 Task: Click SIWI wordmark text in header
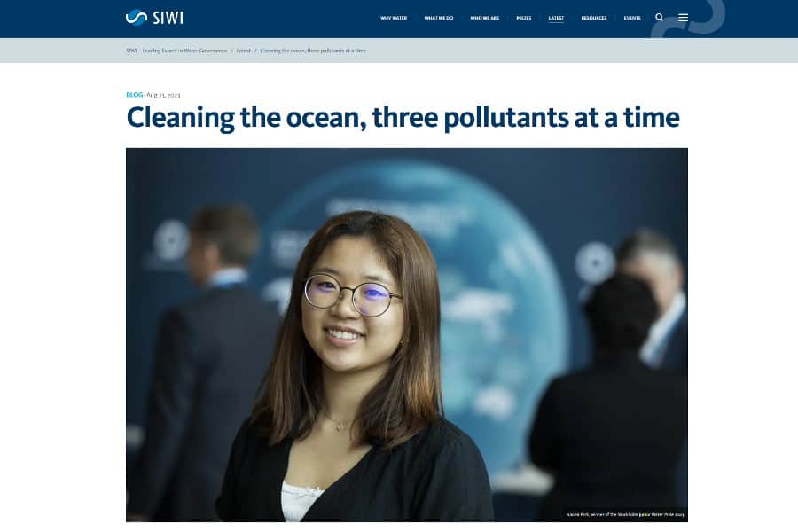coord(168,18)
